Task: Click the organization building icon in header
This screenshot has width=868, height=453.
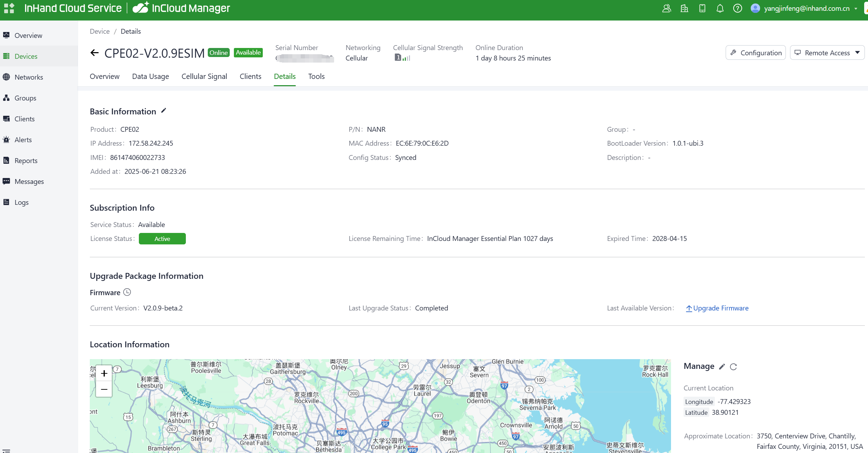Action: pyautogui.click(x=684, y=8)
